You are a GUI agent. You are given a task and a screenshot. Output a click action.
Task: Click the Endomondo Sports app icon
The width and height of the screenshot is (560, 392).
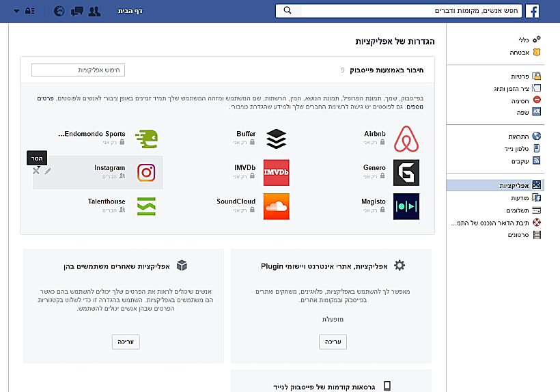145,139
